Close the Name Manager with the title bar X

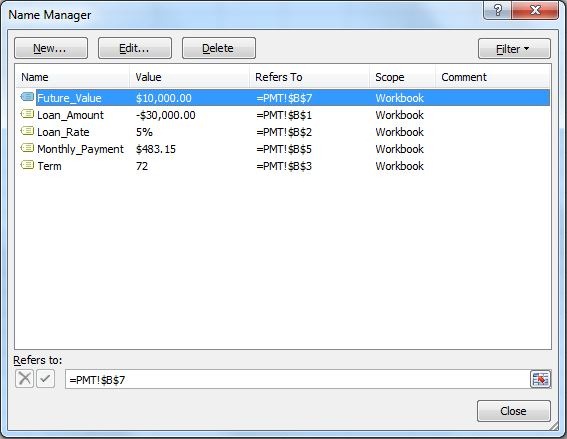(x=535, y=10)
